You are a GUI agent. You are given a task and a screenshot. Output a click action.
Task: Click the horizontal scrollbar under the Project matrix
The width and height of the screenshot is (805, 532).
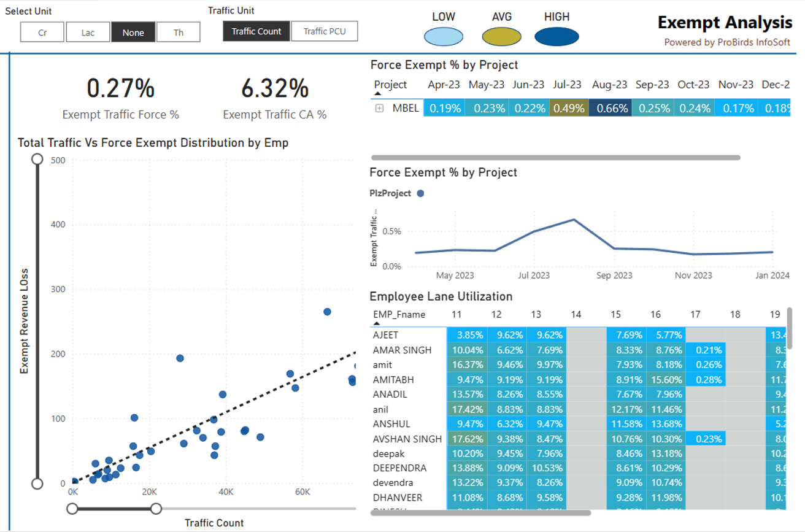(x=556, y=158)
